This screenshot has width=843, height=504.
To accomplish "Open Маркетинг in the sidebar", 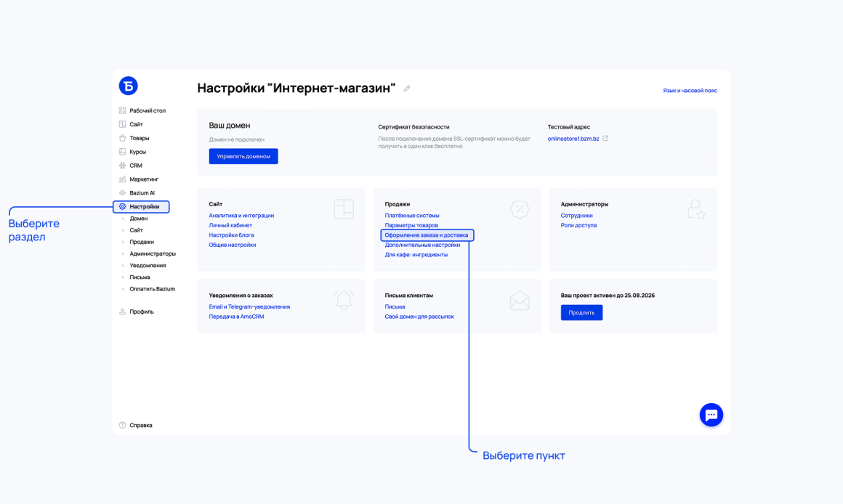I will (x=144, y=179).
